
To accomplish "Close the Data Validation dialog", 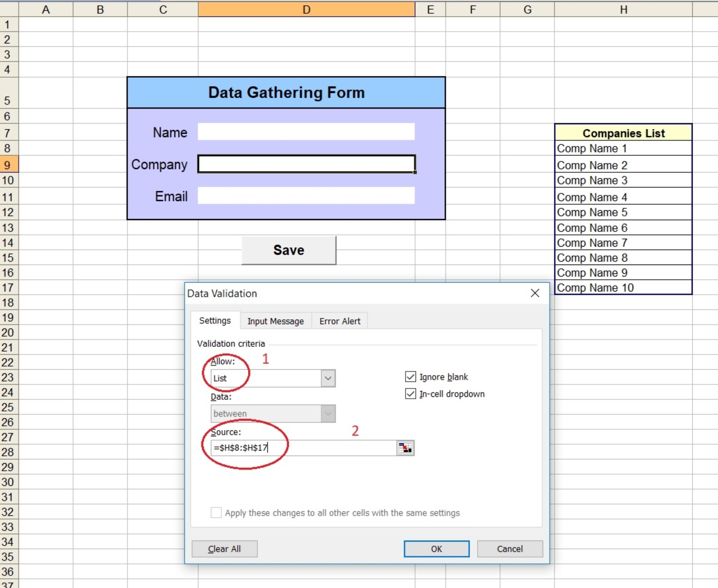I will [535, 293].
